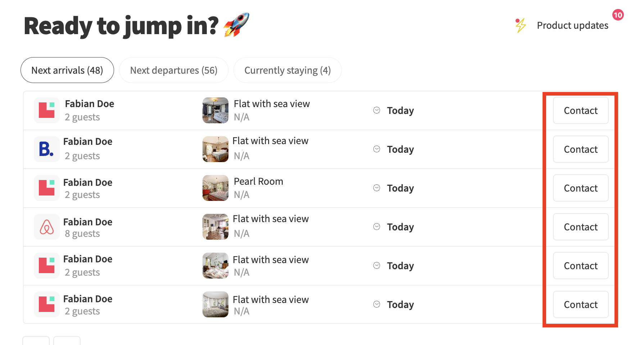Select the Next arrivals (48) tab
The width and height of the screenshot is (644, 345).
click(x=67, y=70)
